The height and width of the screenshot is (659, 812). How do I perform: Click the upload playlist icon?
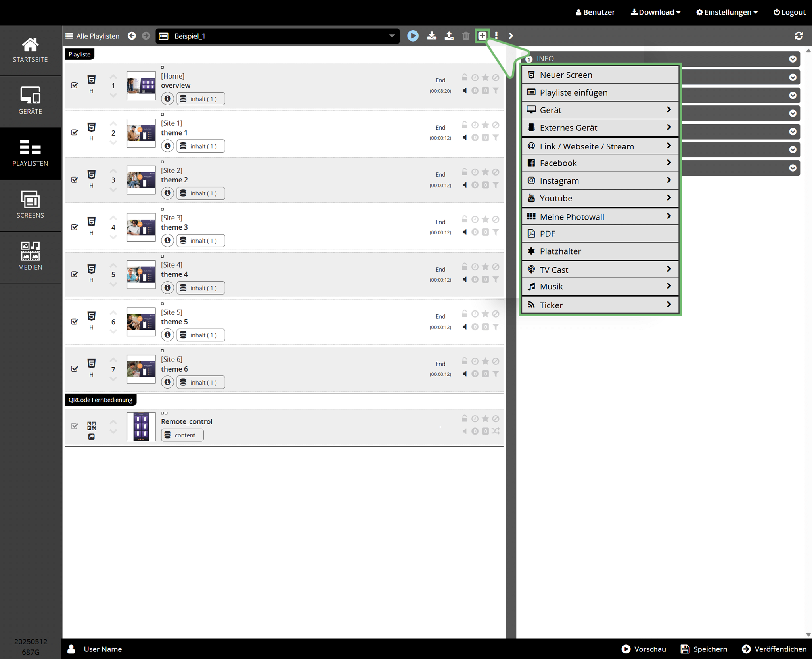(449, 36)
